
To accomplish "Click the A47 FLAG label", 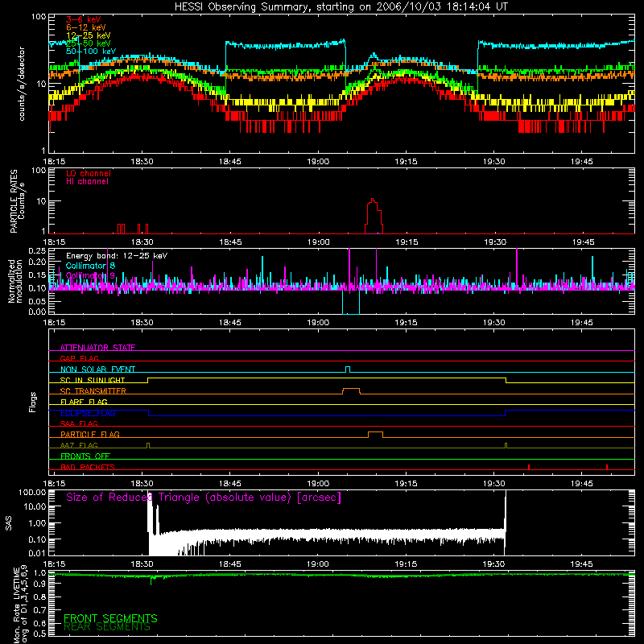I will (79, 445).
